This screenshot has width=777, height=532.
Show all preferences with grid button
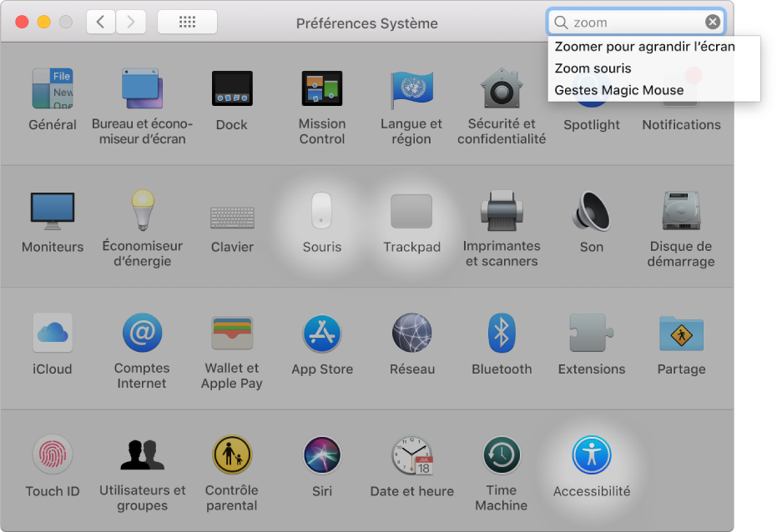(x=187, y=22)
